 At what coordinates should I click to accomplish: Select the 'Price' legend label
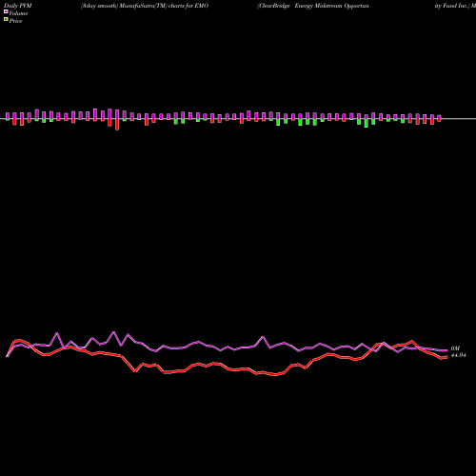pos(15,21)
